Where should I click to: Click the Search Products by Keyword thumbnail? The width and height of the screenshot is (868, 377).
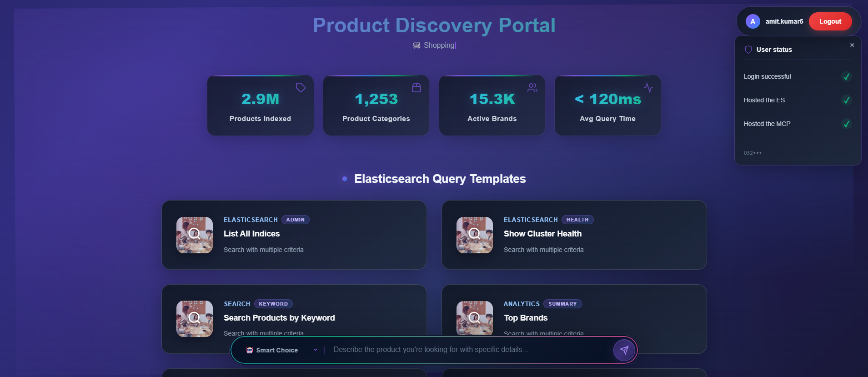pyautogui.click(x=195, y=319)
